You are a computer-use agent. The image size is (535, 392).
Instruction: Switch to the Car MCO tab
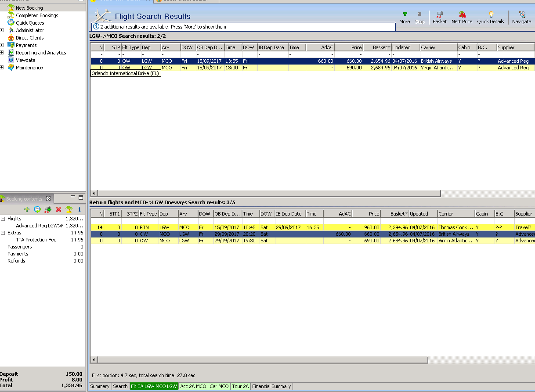[219, 386]
